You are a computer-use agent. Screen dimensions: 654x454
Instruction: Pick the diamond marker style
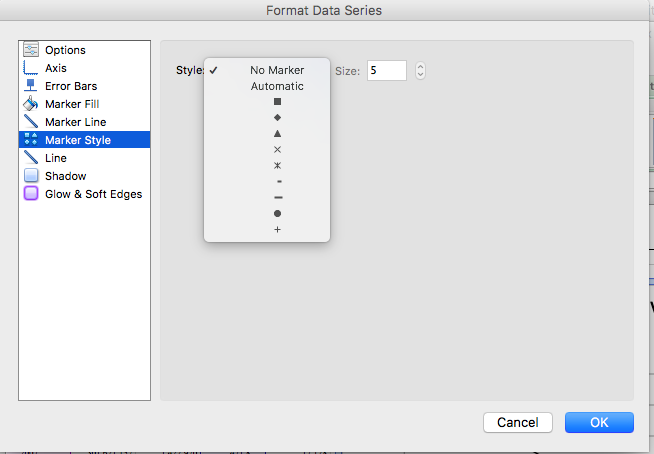[277, 118]
